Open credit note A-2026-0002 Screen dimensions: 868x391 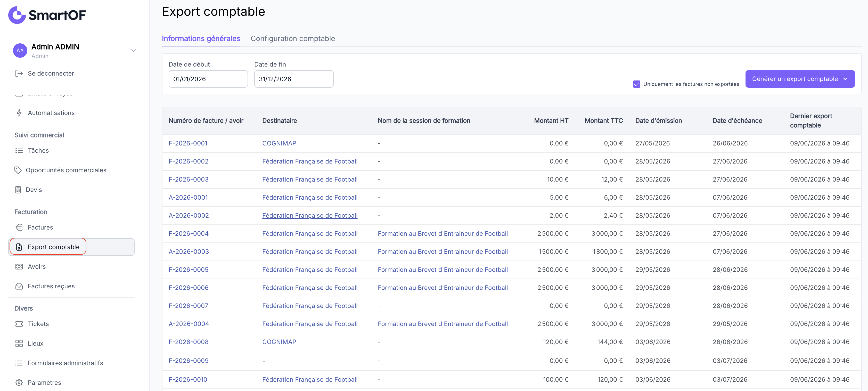tap(188, 216)
